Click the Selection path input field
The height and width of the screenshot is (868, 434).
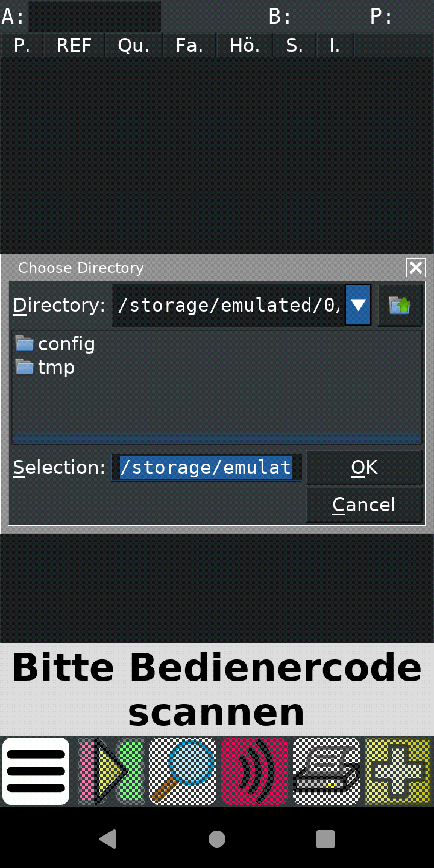tap(206, 467)
